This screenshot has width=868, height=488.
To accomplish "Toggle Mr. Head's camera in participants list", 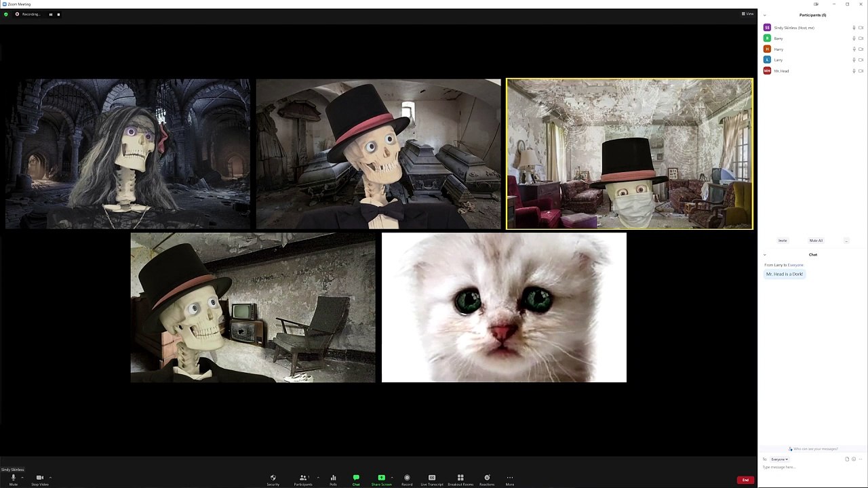I will [861, 70].
